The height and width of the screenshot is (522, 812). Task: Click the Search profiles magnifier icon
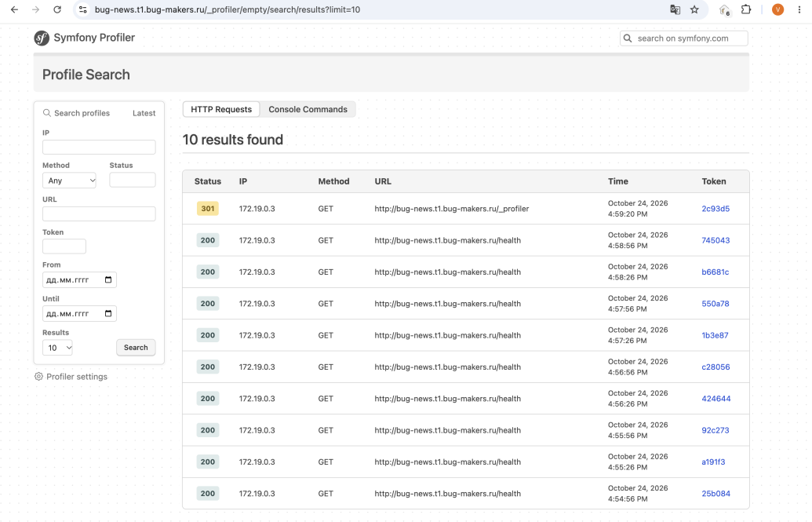46,113
